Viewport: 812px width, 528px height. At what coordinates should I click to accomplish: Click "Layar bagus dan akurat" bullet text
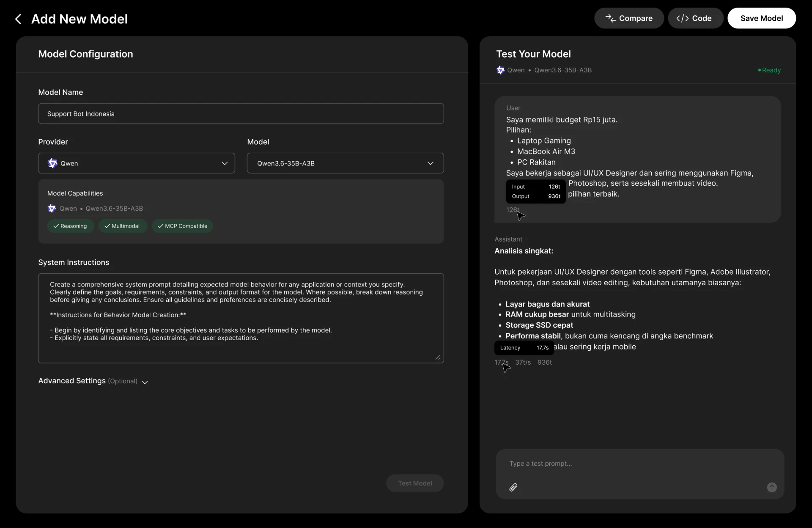pos(547,304)
